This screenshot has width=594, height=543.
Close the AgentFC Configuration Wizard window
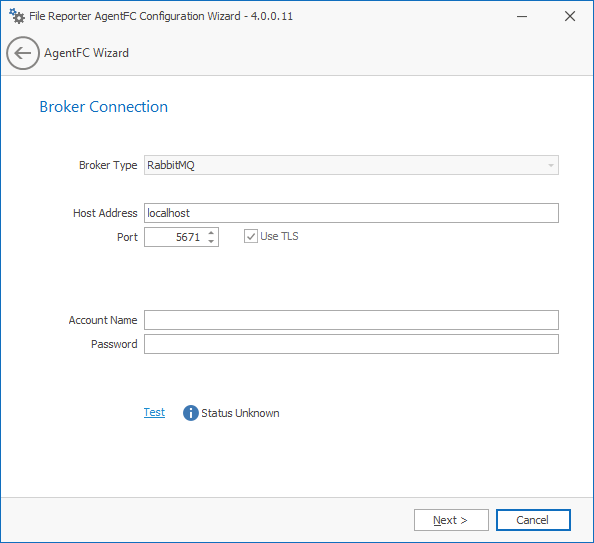coord(570,16)
